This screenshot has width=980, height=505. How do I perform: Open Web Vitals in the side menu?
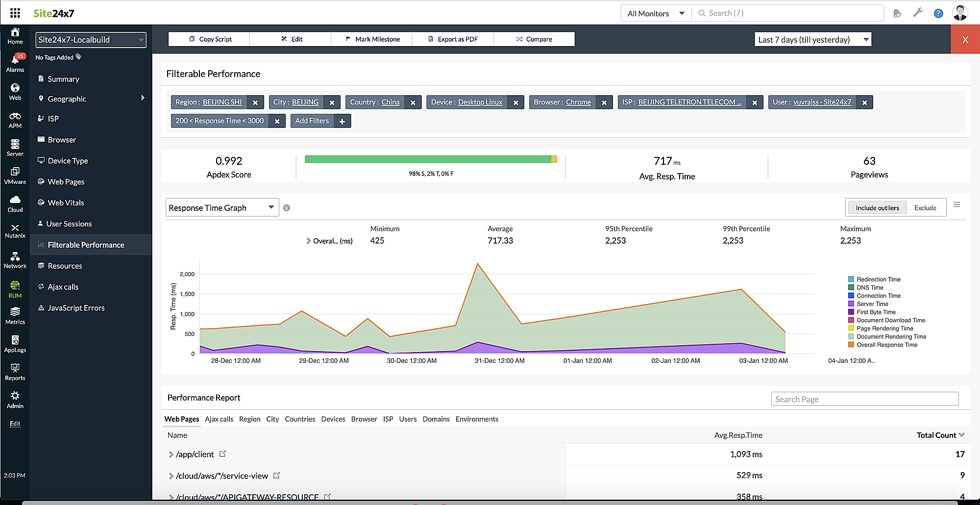[66, 203]
